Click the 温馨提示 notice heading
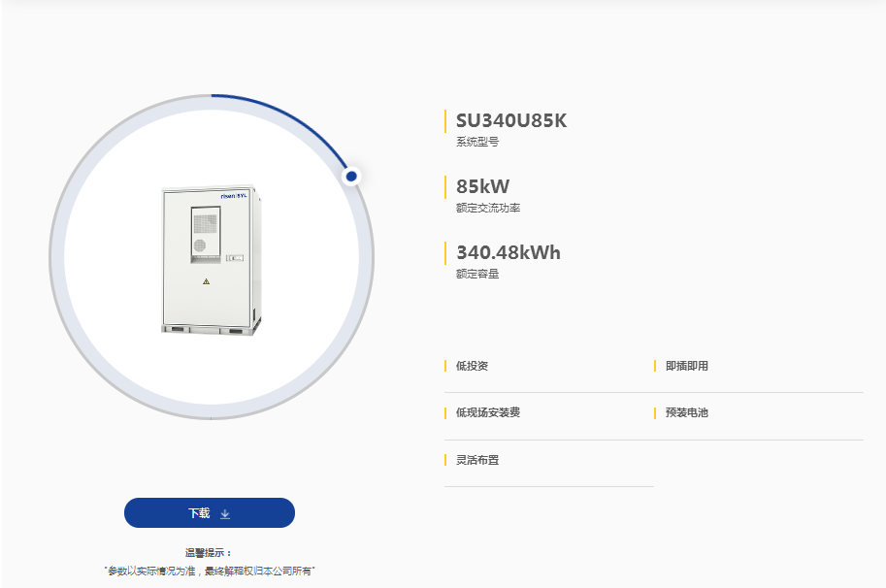The width and height of the screenshot is (886, 588). coord(209,553)
